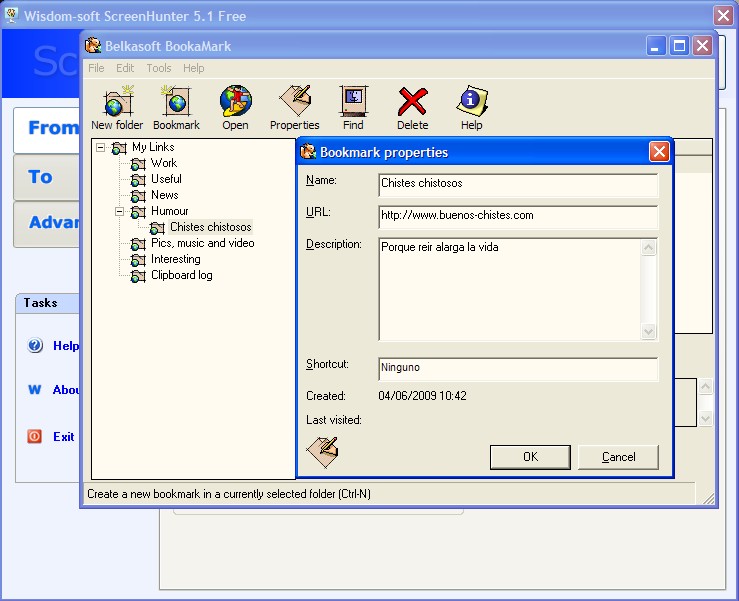The width and height of the screenshot is (739, 601).
Task: Click the Help info toolbar icon
Action: point(472,101)
